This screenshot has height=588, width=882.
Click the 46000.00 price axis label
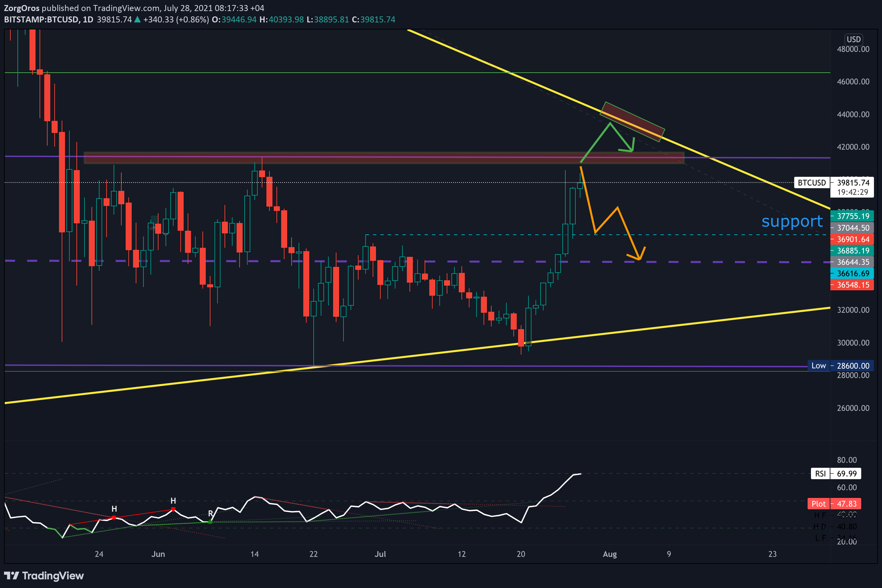click(x=853, y=81)
